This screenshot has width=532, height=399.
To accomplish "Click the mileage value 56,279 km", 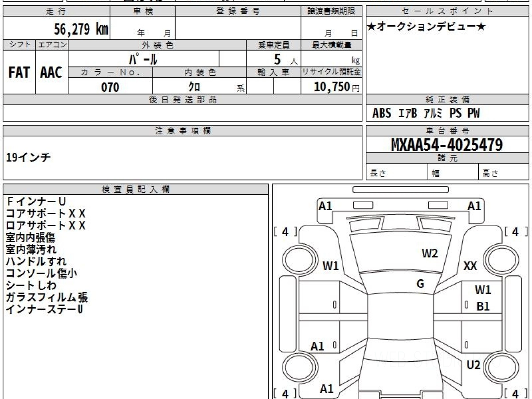I will [x=81, y=29].
